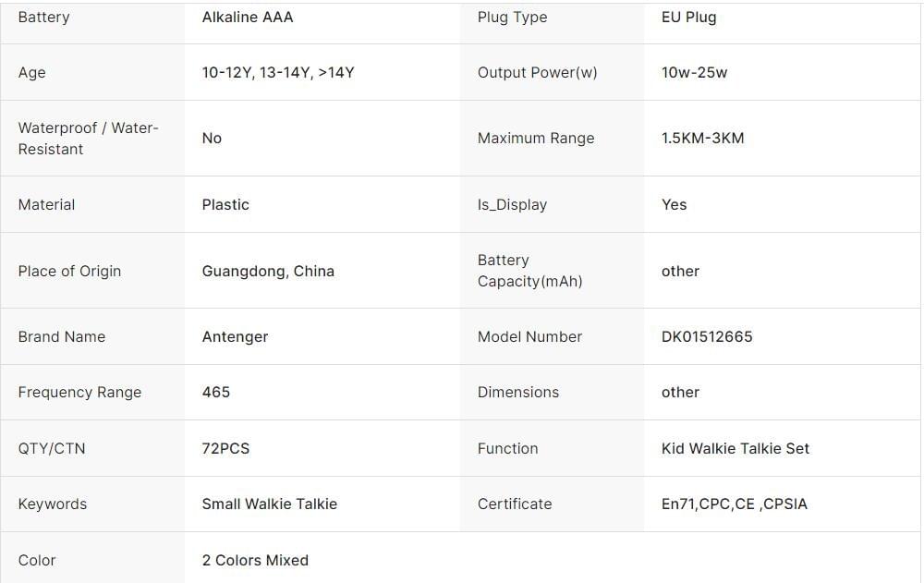
Task: Select the "465" frequency range value
Action: coord(216,393)
